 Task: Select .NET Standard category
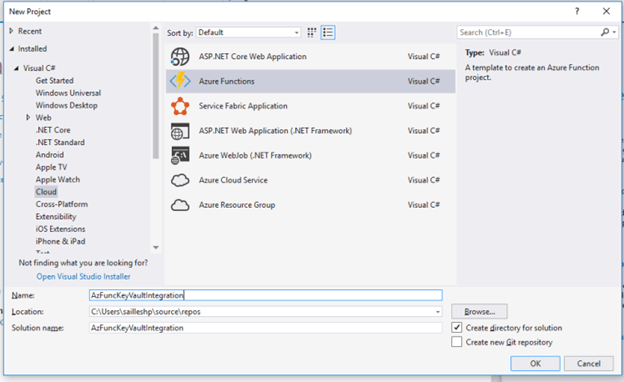[60, 142]
